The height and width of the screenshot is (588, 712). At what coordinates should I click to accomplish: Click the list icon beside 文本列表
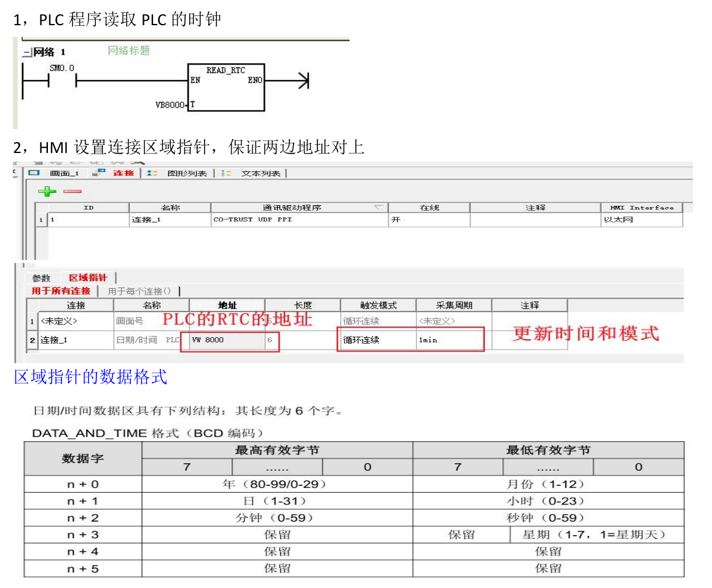tap(226, 173)
